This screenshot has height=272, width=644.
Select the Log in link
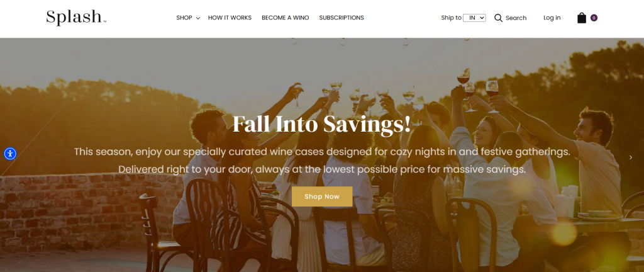click(552, 18)
